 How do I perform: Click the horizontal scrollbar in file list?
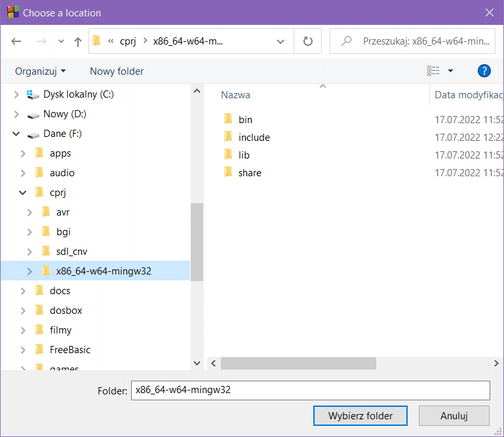(x=298, y=363)
